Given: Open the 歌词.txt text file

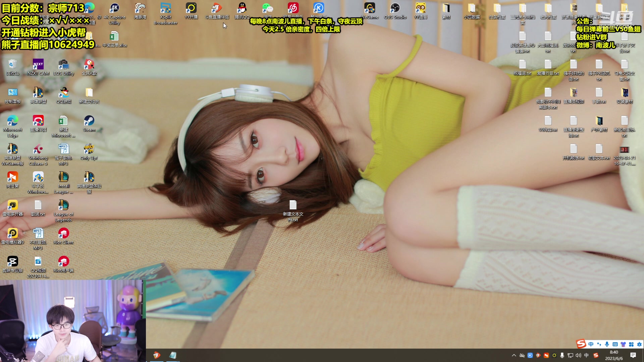Looking at the screenshot, I should tap(38, 208).
